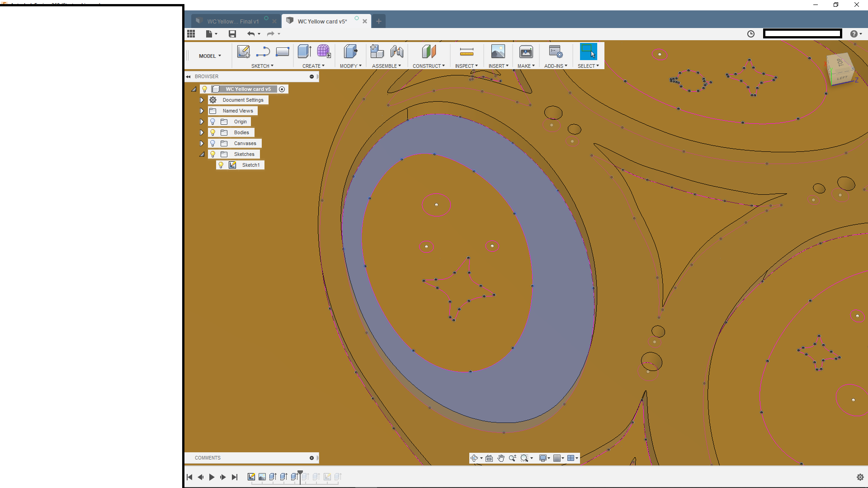Click the ViewCube TOP face
The height and width of the screenshot is (488, 868).
tap(840, 63)
